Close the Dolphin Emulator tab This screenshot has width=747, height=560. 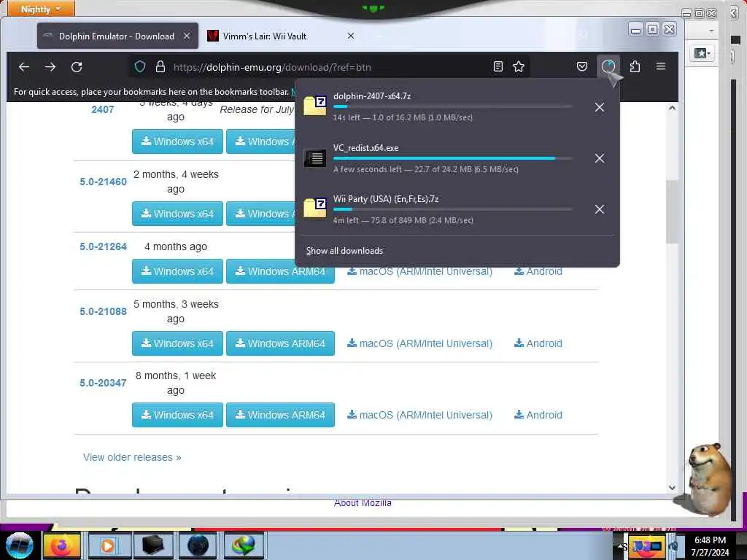tap(187, 36)
